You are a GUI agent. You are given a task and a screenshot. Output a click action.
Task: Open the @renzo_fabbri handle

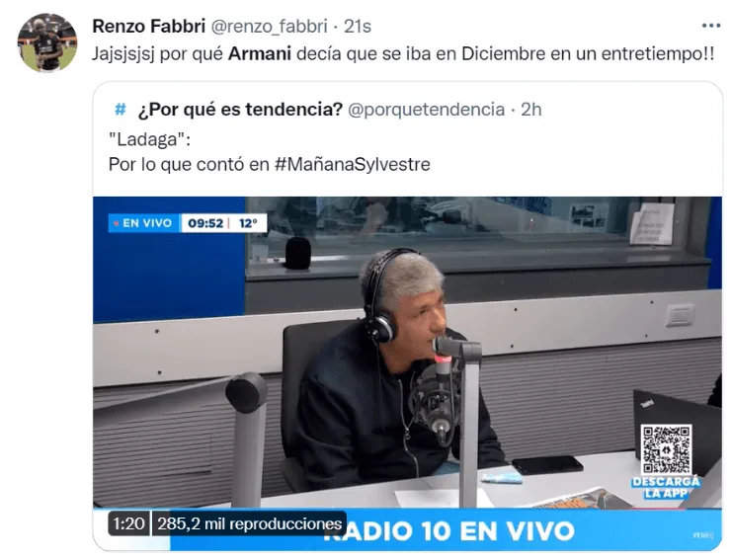pos(270,26)
